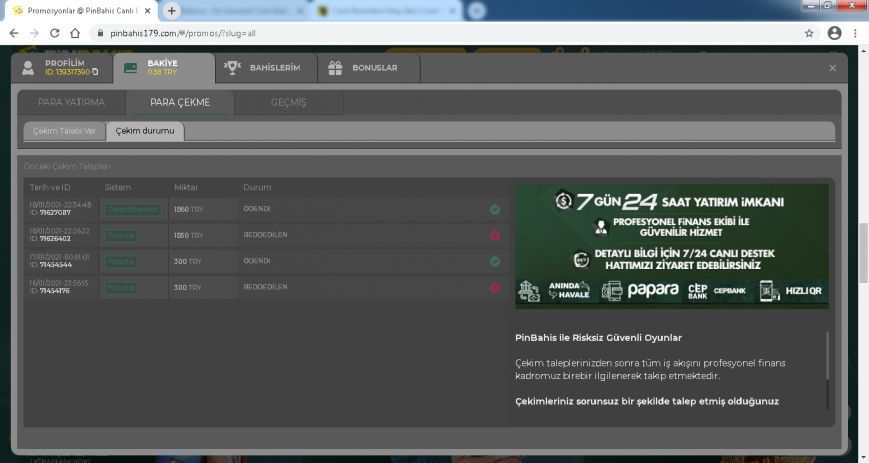Click the Durum column header
The width and height of the screenshot is (869, 463).
pyautogui.click(x=257, y=187)
